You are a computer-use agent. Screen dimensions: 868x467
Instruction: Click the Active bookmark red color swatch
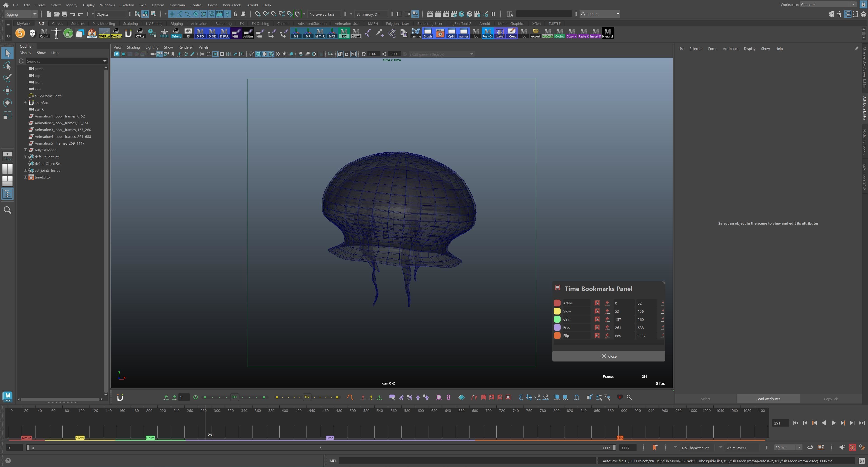(x=557, y=303)
